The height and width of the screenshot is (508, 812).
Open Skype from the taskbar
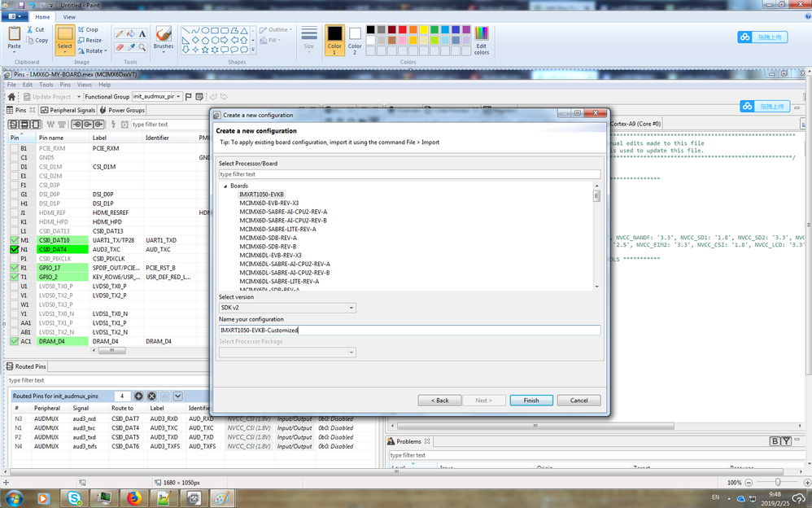click(75, 498)
